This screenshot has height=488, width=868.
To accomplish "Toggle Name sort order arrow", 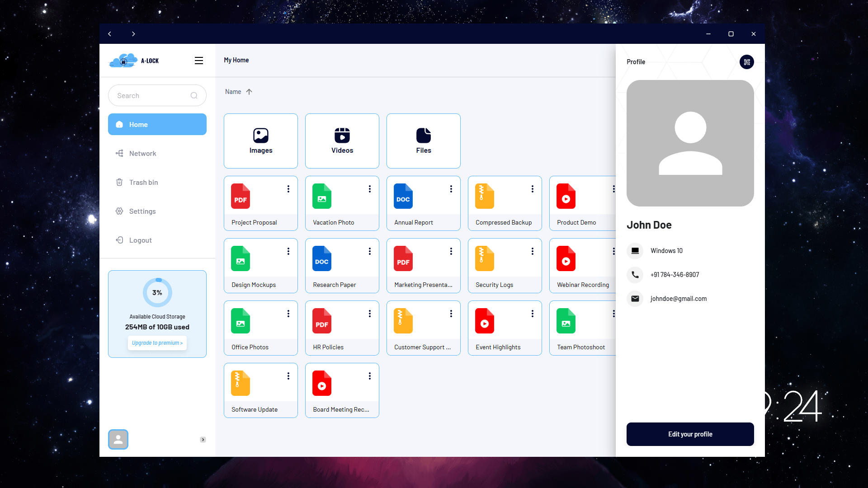I will click(249, 92).
